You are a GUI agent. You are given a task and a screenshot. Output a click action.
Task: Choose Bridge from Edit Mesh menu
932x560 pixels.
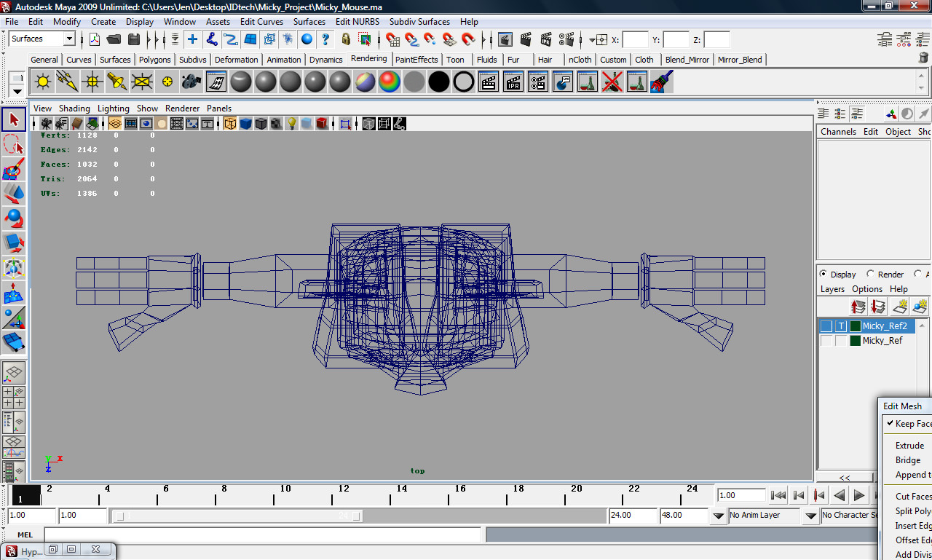click(908, 460)
